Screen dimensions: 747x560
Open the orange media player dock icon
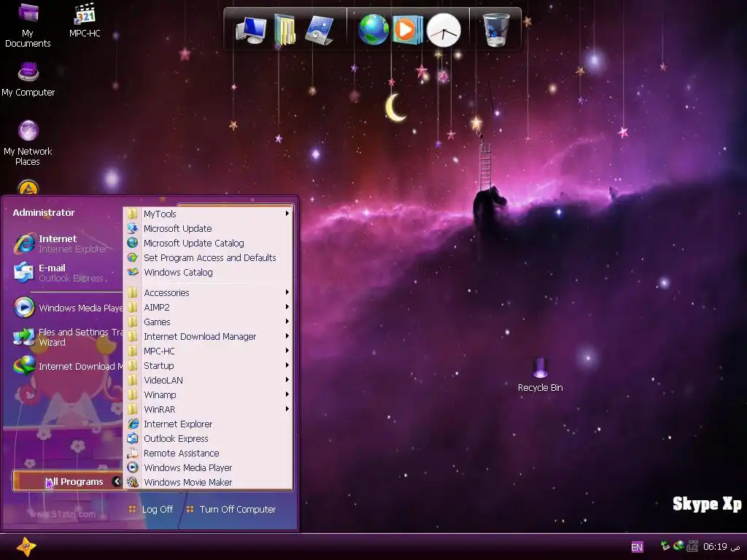pyautogui.click(x=407, y=30)
